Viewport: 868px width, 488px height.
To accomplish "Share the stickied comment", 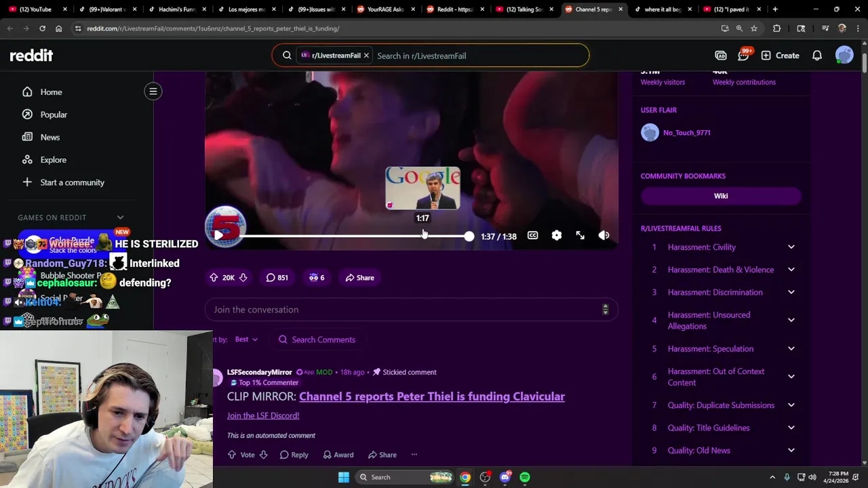I will [x=382, y=455].
